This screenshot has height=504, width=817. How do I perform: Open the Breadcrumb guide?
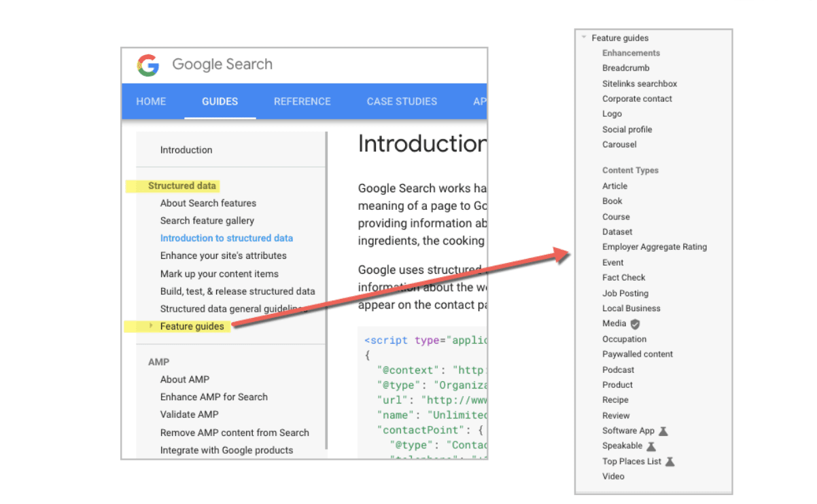[626, 68]
